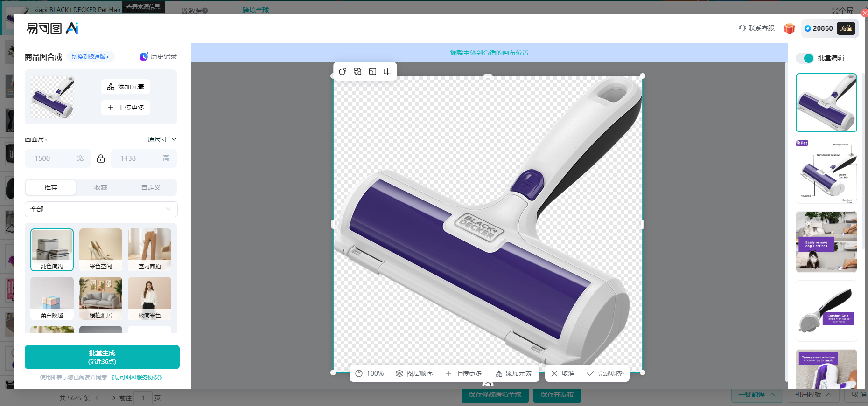The width and height of the screenshot is (868, 406).
Task: Select the 米色空间 background template
Action: click(101, 249)
